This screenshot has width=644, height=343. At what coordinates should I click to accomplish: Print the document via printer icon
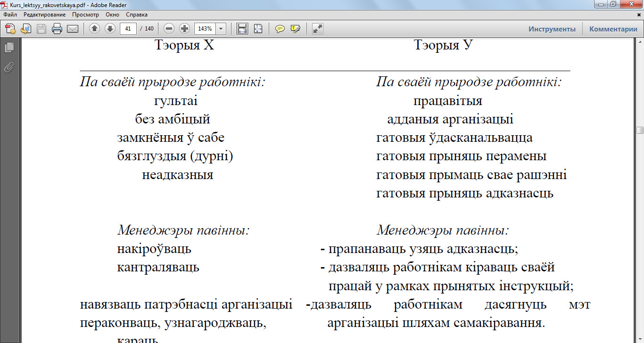tap(57, 29)
